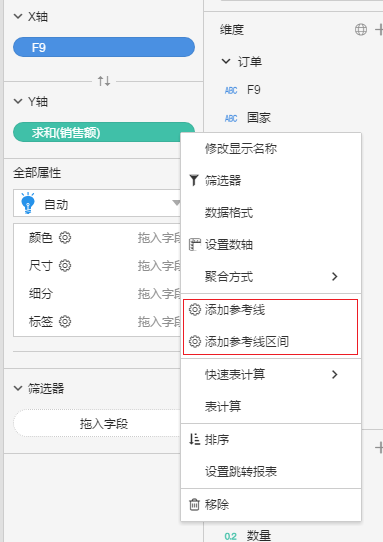This screenshot has height=542, width=383.
Task: Collapse the X轴 section chevron
Action: point(18,16)
